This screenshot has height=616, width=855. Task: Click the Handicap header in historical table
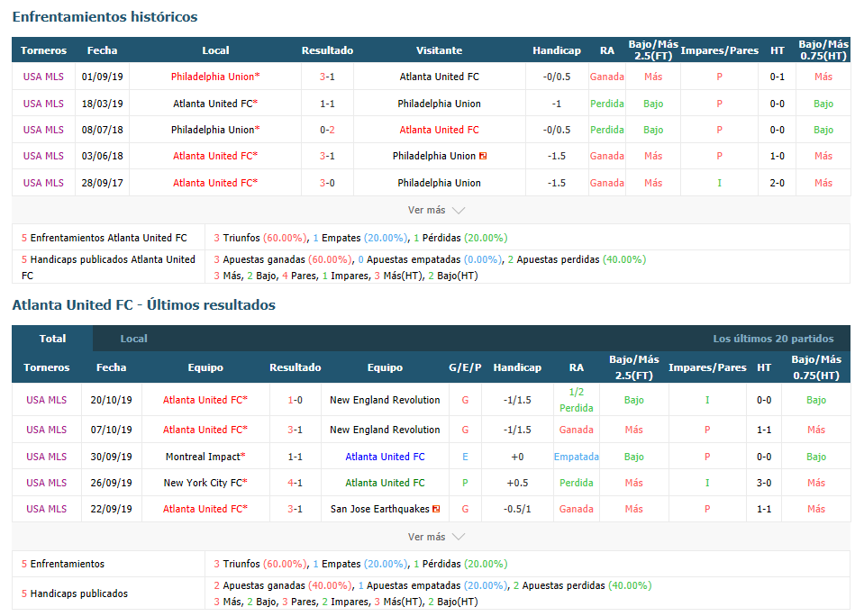tap(557, 50)
